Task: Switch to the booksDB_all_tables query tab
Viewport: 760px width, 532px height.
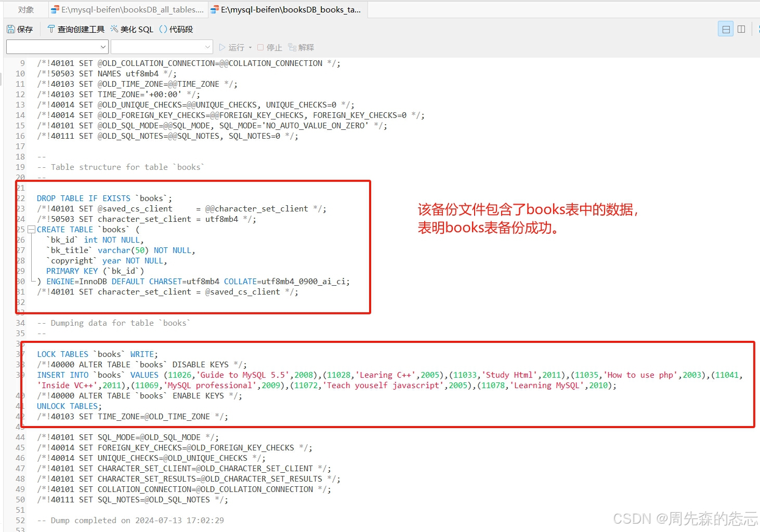Action: [127, 9]
